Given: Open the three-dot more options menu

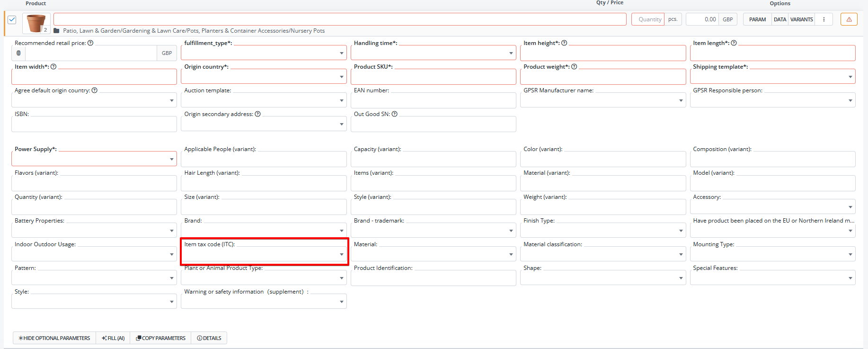Looking at the screenshot, I should click(824, 19).
